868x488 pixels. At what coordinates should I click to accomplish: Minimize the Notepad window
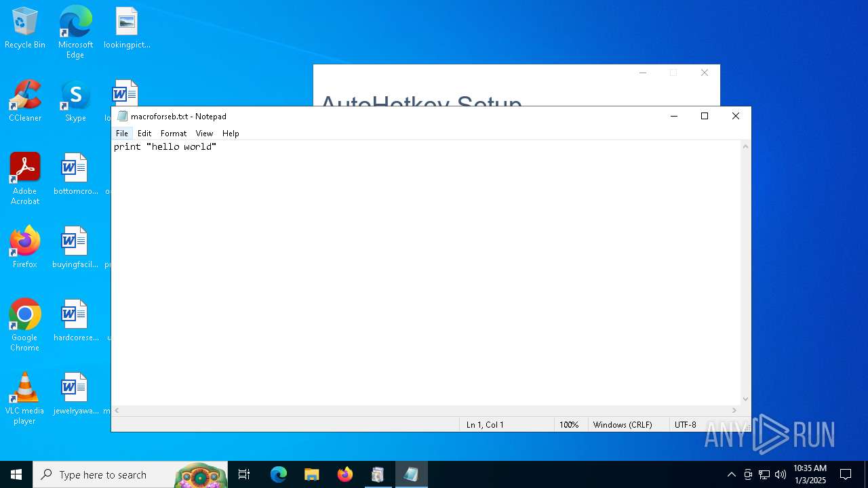click(673, 116)
